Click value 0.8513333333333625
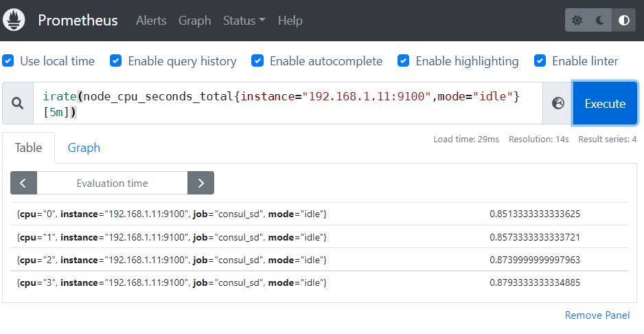Viewport: 644px width, 334px height. (x=535, y=214)
